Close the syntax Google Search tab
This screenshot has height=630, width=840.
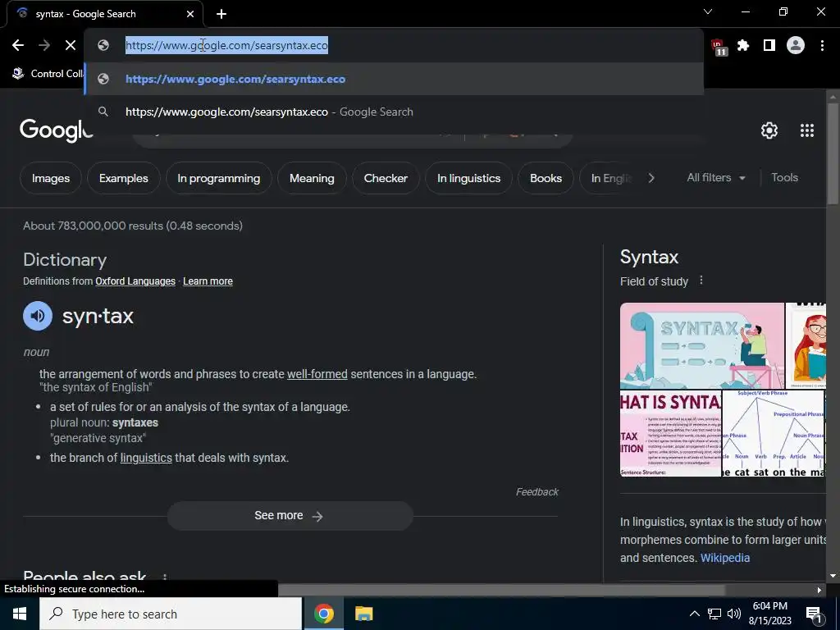click(190, 14)
